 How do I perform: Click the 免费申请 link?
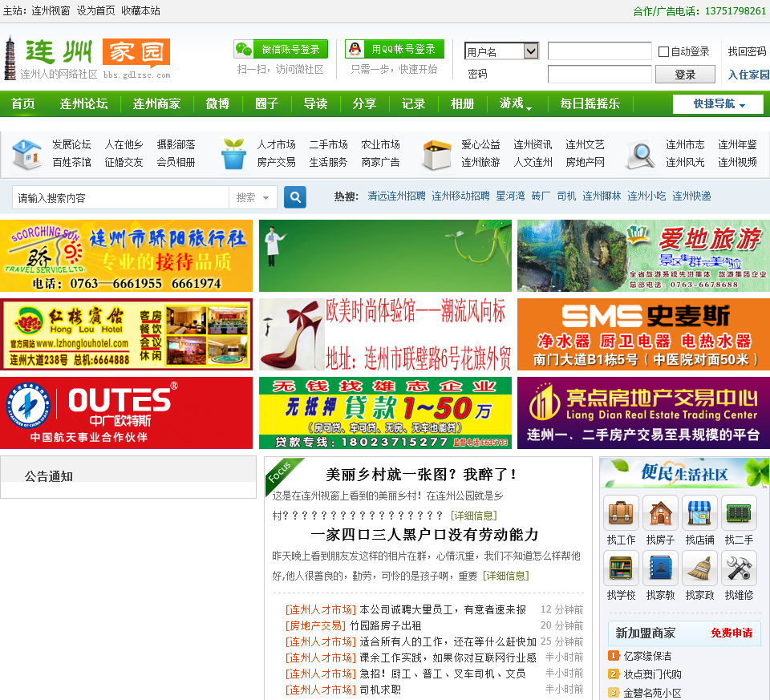click(731, 633)
